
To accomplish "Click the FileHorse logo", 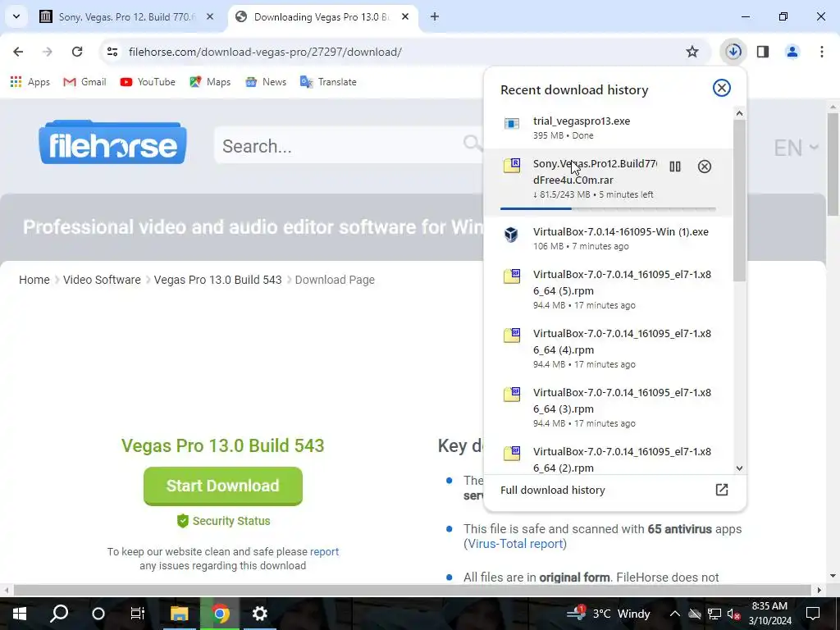I will coord(112,142).
